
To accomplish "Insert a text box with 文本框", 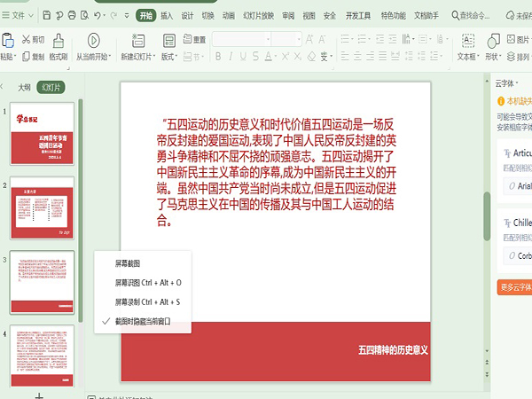I will click(468, 47).
